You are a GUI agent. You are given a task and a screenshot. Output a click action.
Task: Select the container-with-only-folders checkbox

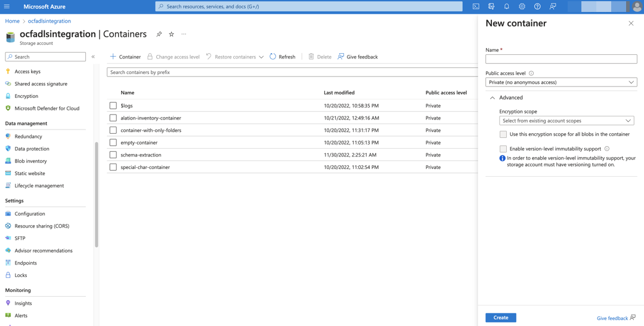tap(113, 130)
